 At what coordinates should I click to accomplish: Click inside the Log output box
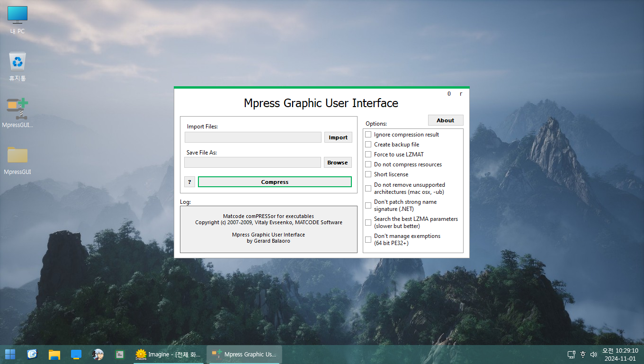click(268, 229)
